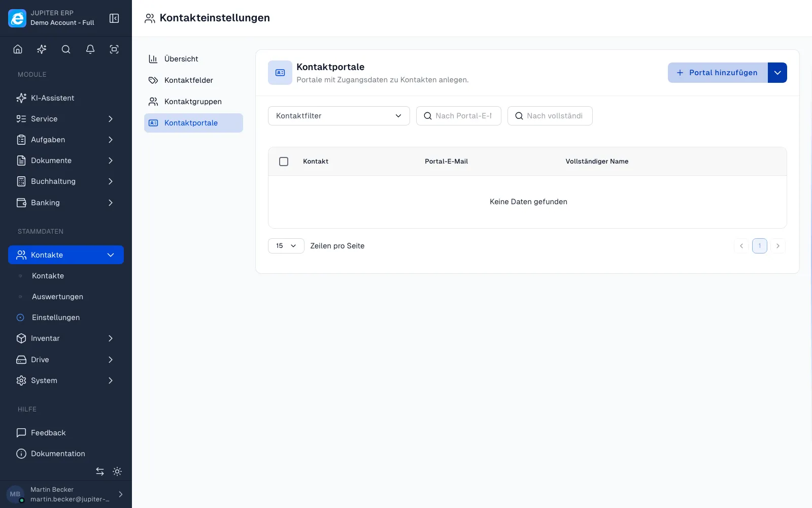Expand the System section

(x=66, y=380)
